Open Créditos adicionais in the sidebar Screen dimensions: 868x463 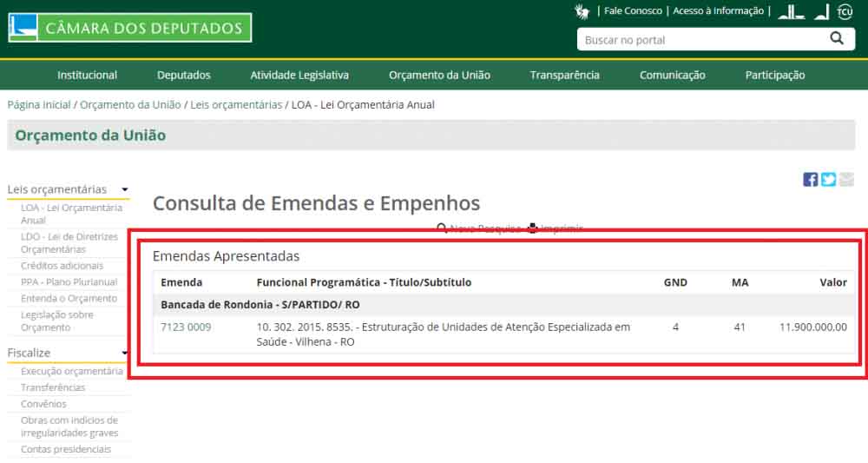[x=62, y=266]
